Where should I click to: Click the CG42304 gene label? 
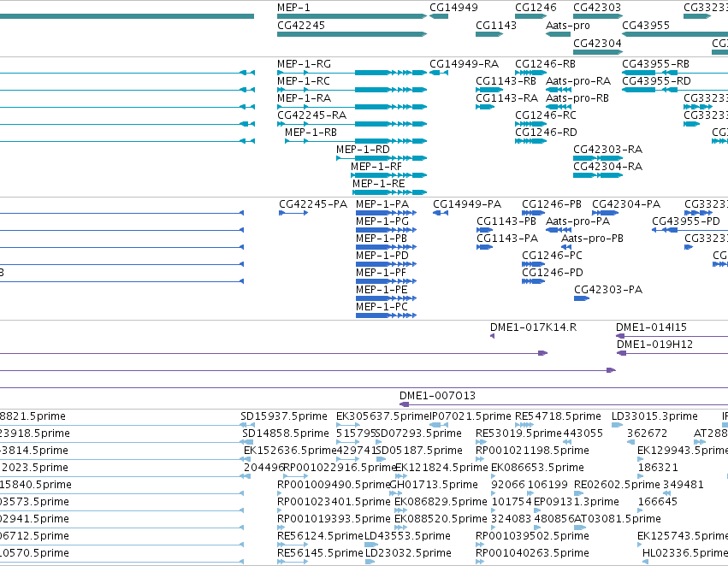click(x=597, y=43)
